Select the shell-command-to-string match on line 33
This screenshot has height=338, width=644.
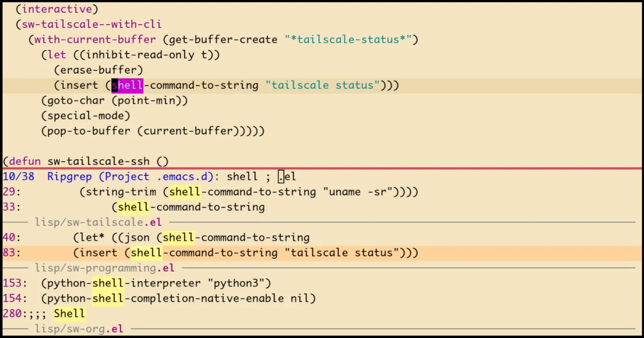tap(190, 207)
